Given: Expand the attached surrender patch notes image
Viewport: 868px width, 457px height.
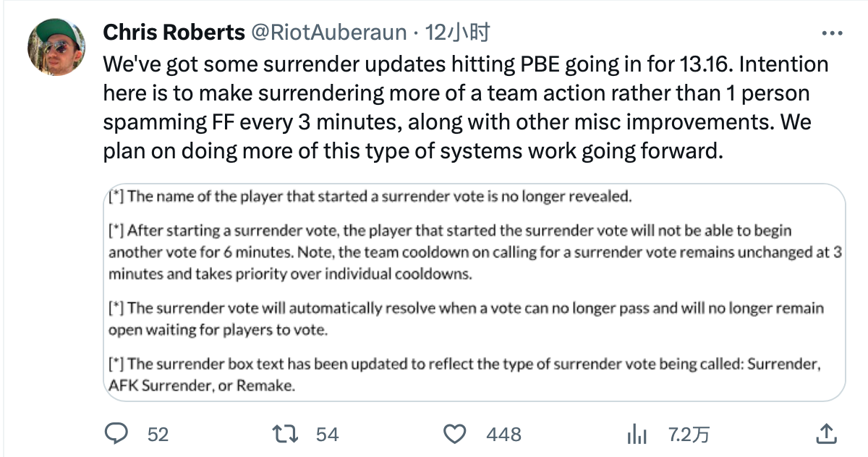Looking at the screenshot, I should 474,292.
